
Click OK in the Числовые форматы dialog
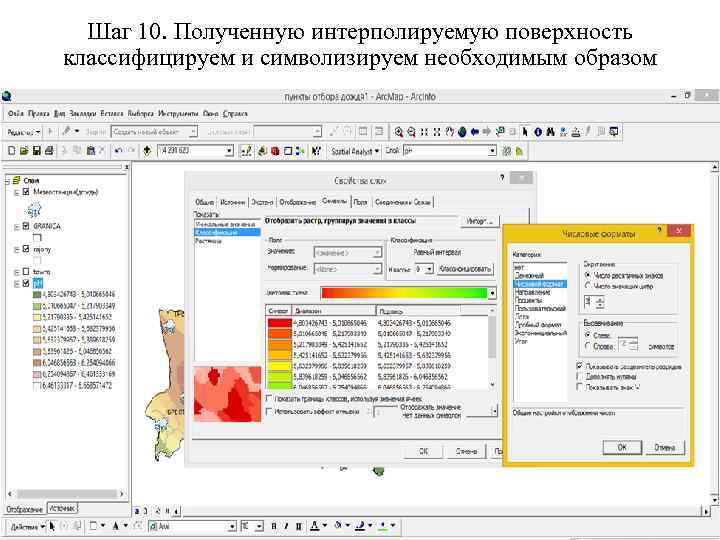[622, 447]
